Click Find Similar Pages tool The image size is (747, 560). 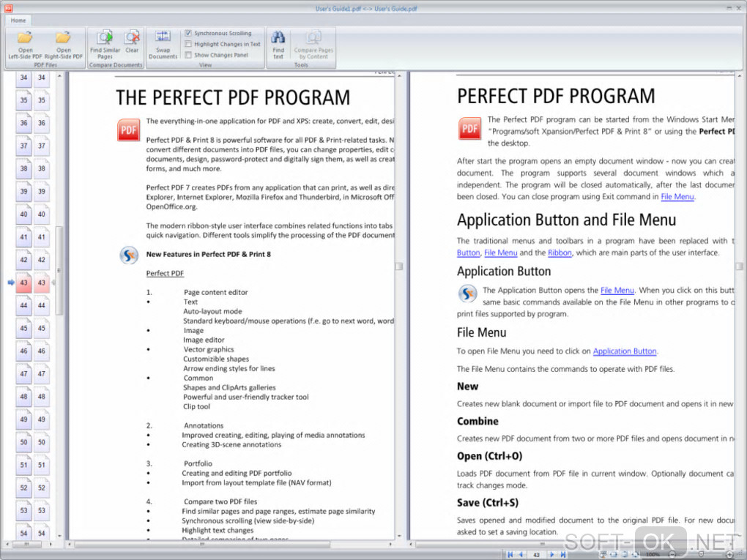tap(105, 45)
